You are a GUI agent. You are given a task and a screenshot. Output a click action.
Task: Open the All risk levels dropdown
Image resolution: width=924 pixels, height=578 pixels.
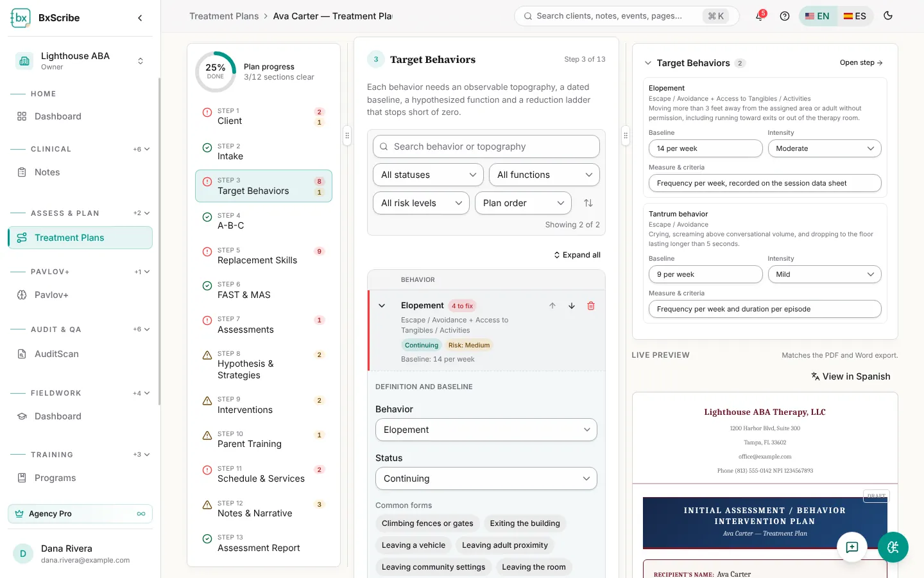click(421, 203)
